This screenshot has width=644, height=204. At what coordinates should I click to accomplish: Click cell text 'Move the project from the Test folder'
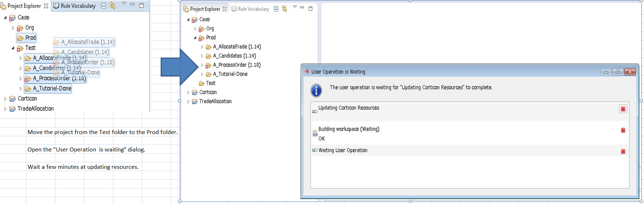[102, 132]
